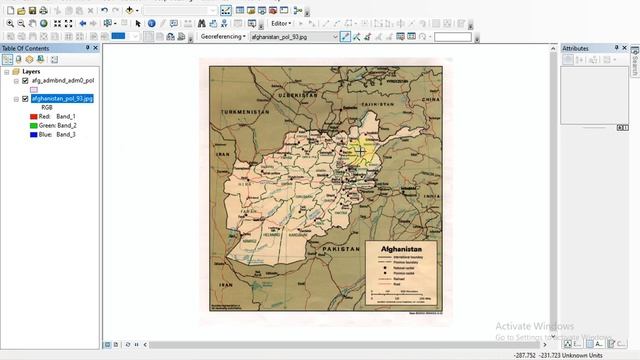
Task: Open Go To XY tool
Action: point(224,24)
